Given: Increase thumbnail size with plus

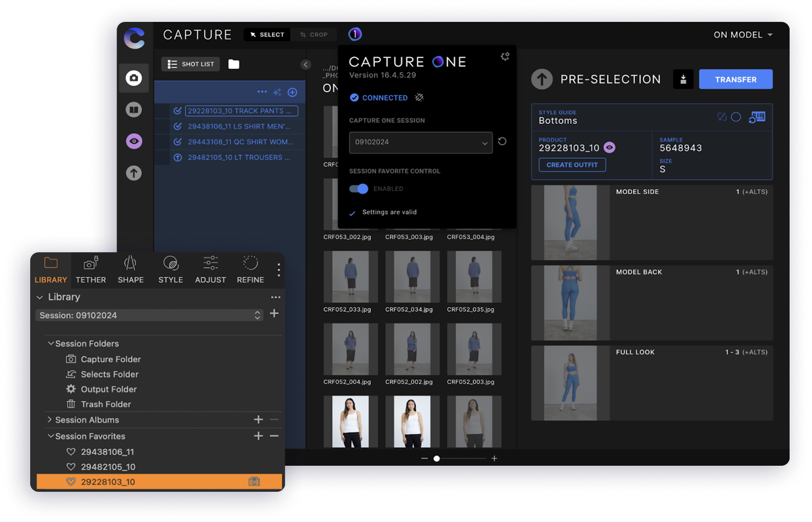Looking at the screenshot, I should coord(494,458).
